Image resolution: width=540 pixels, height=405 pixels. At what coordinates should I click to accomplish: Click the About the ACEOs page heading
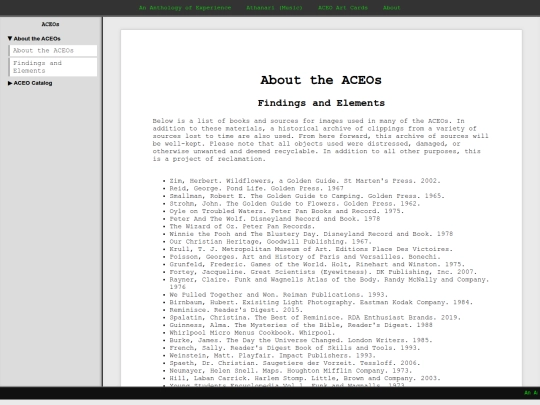(x=321, y=80)
